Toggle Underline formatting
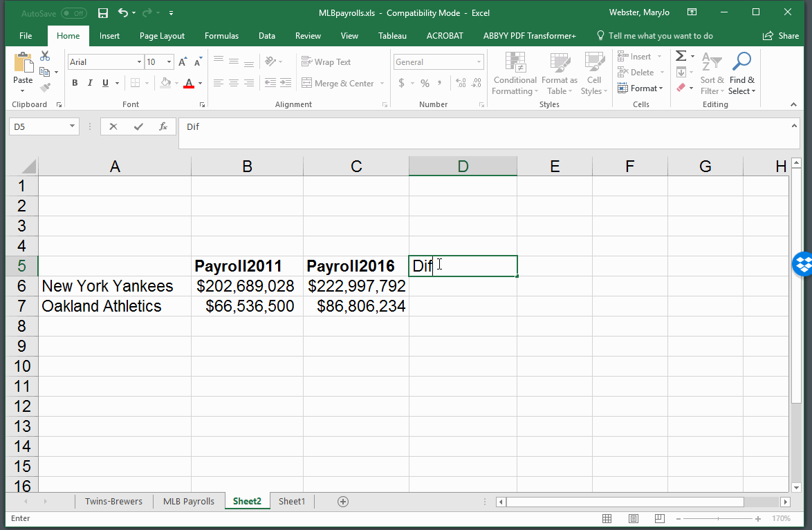 pyautogui.click(x=106, y=83)
